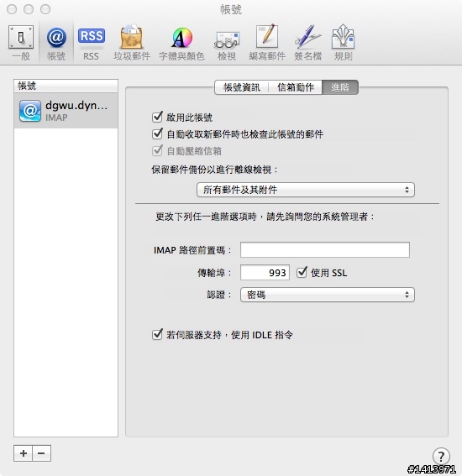Click the close window button
The image size is (462, 476).
(x=12, y=9)
